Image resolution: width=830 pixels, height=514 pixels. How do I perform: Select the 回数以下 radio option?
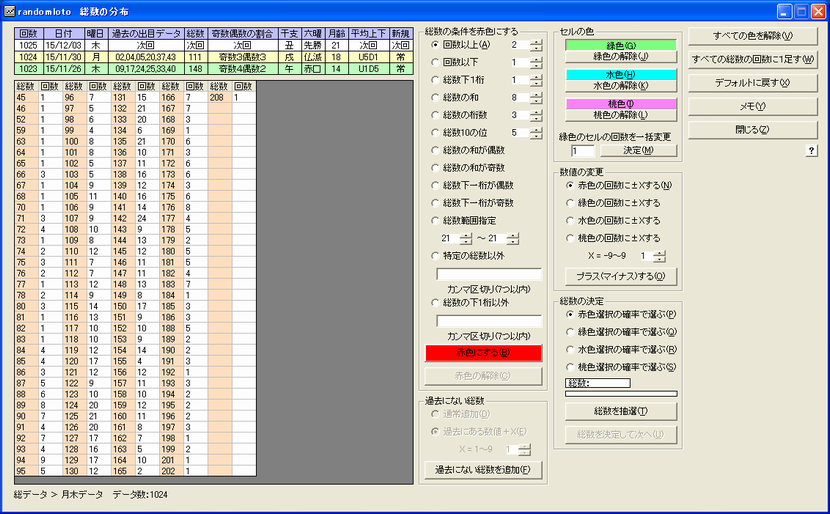coord(435,62)
